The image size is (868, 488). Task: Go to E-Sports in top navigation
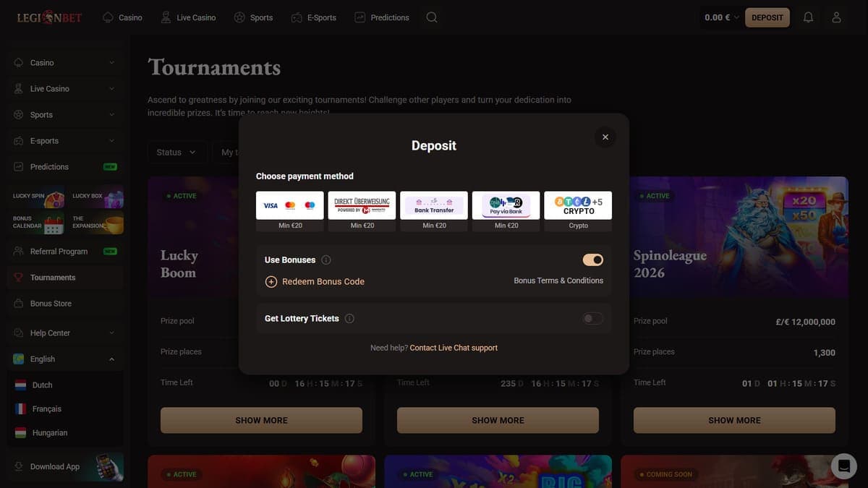(313, 17)
